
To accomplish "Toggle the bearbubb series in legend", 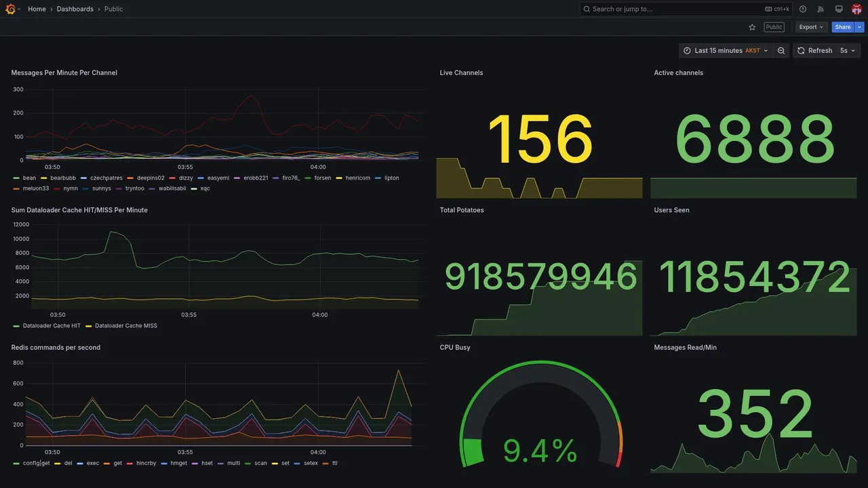I will (63, 178).
